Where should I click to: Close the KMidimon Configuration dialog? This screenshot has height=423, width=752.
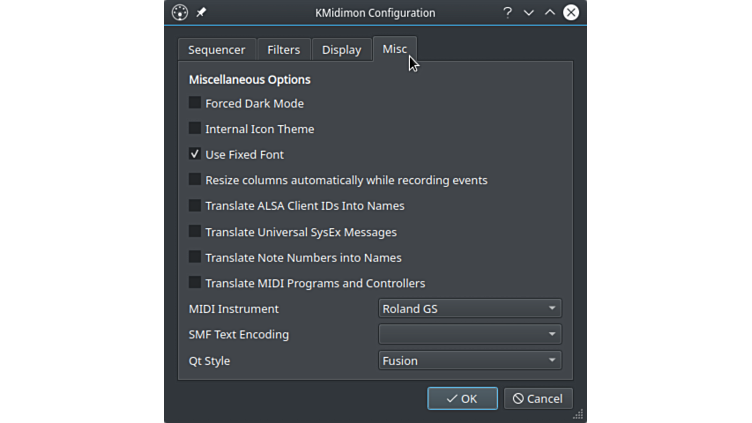571,13
